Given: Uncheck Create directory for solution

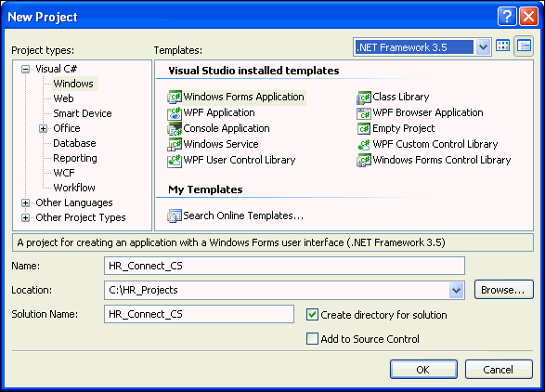Looking at the screenshot, I should tap(312, 314).
